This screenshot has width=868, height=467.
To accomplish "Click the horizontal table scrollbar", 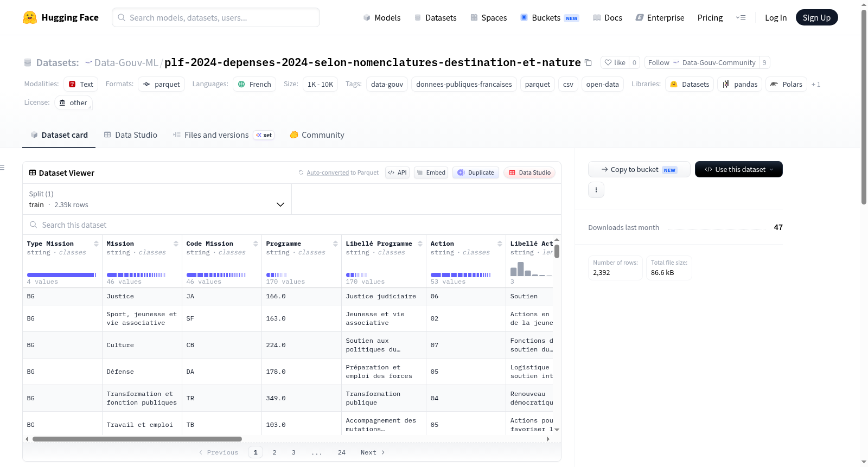I will [x=137, y=439].
